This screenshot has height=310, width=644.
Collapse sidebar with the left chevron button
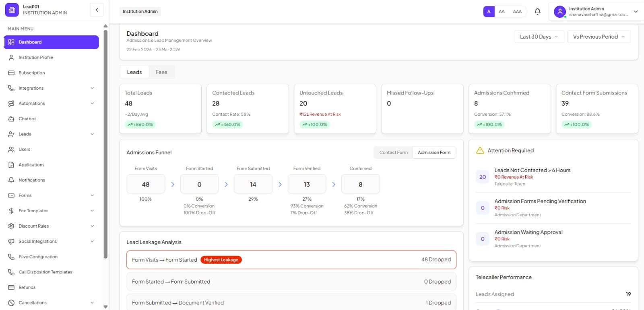coord(97,10)
